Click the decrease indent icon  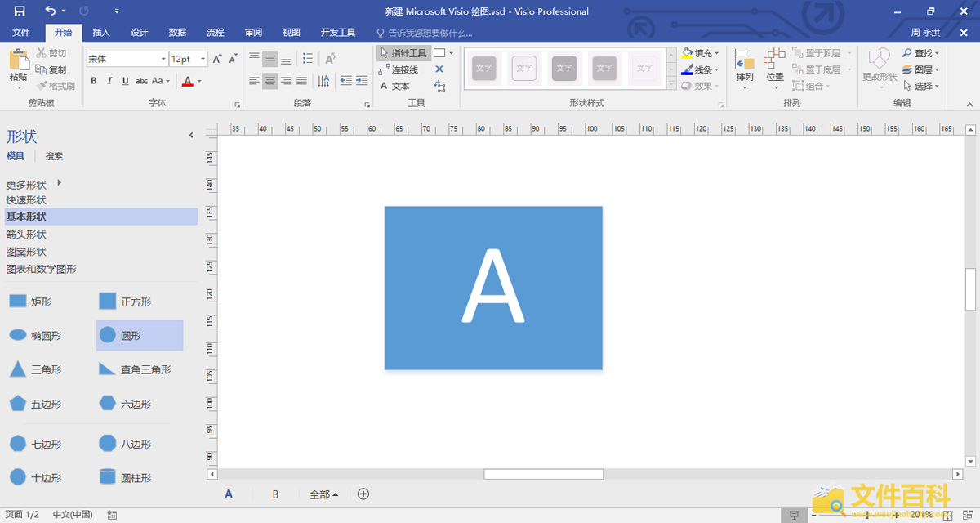pyautogui.click(x=345, y=81)
